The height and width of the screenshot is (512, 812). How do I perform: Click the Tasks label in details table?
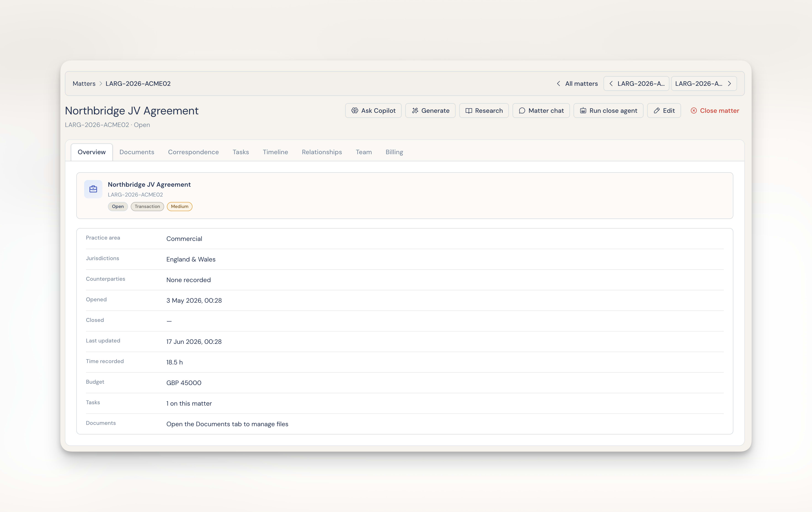point(93,402)
